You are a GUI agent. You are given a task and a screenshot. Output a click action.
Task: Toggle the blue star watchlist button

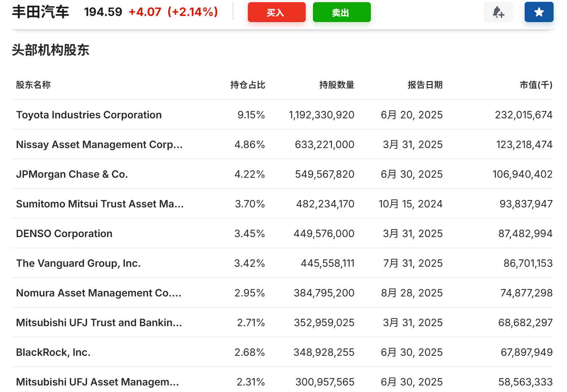coord(538,12)
